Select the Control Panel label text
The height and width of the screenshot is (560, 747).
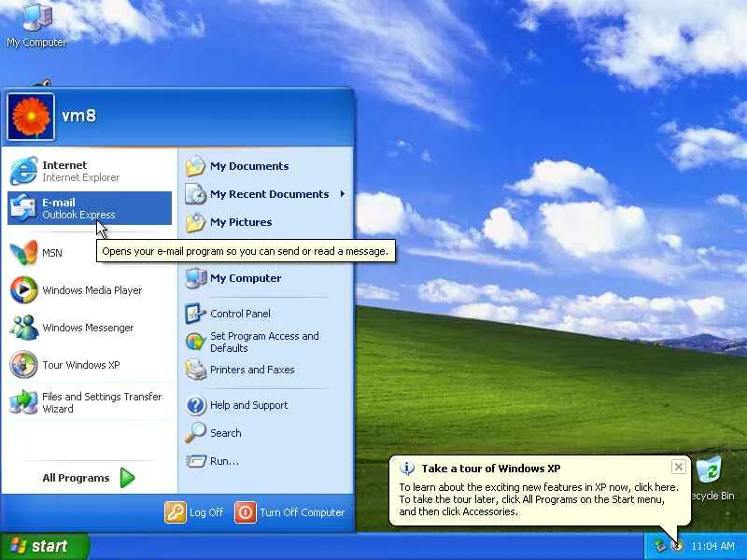tap(240, 314)
